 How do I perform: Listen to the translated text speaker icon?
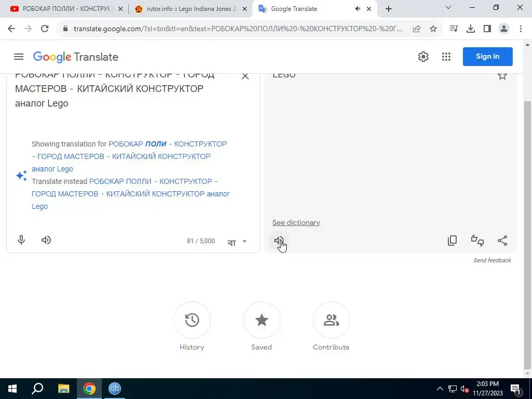tap(279, 241)
